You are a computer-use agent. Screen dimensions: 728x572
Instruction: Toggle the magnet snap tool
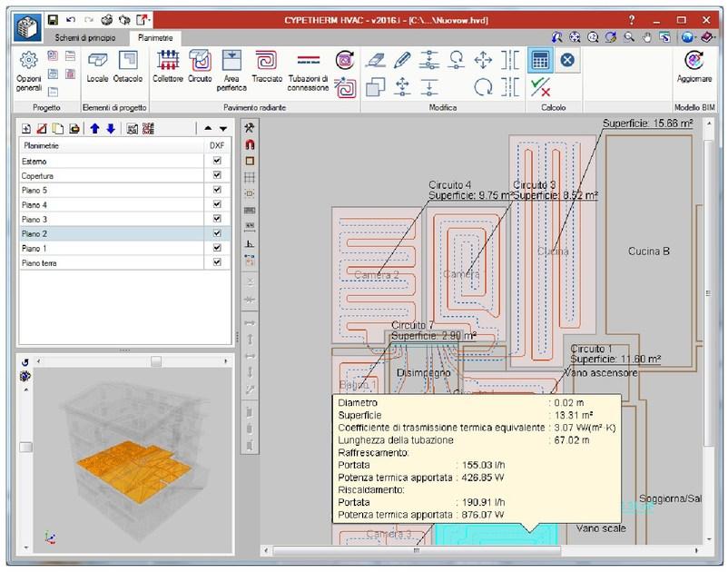coord(251,143)
